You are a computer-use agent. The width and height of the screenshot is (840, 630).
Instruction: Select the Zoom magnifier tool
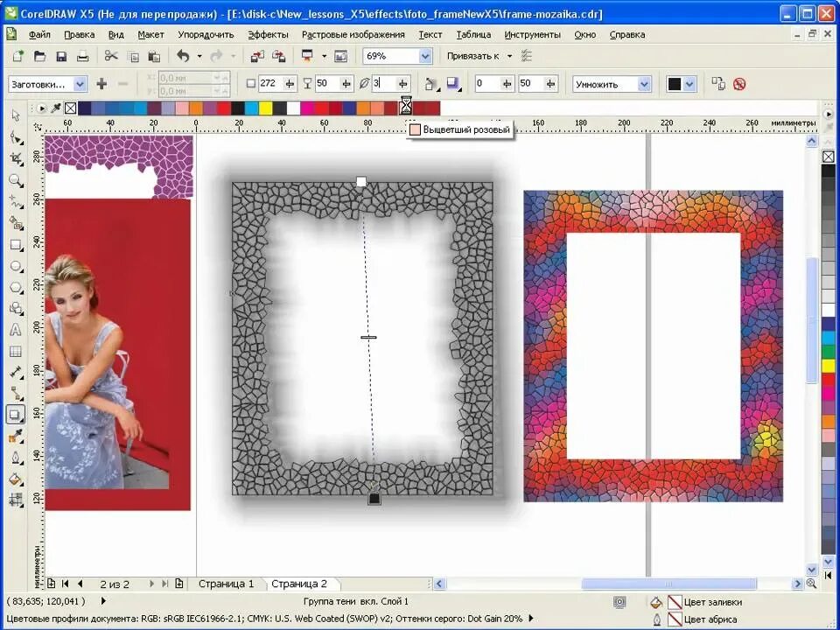(x=16, y=180)
